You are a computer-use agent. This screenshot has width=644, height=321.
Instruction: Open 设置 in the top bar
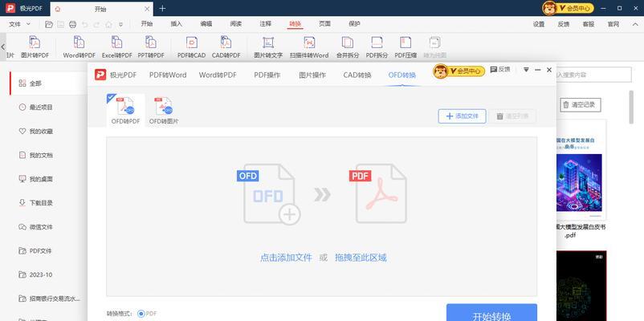(x=539, y=24)
